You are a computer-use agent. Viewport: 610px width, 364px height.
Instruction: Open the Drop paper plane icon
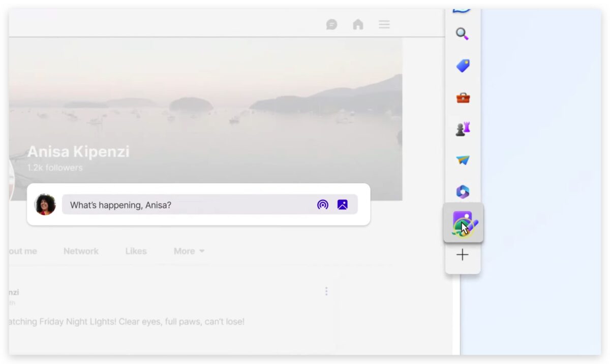coord(463,160)
